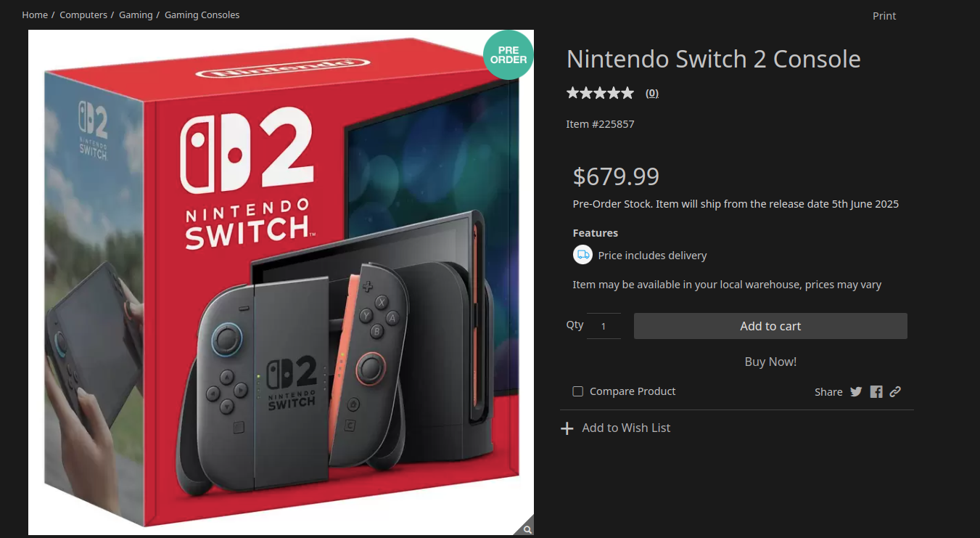980x538 pixels.
Task: Open the (0) reviews count link
Action: tap(652, 93)
